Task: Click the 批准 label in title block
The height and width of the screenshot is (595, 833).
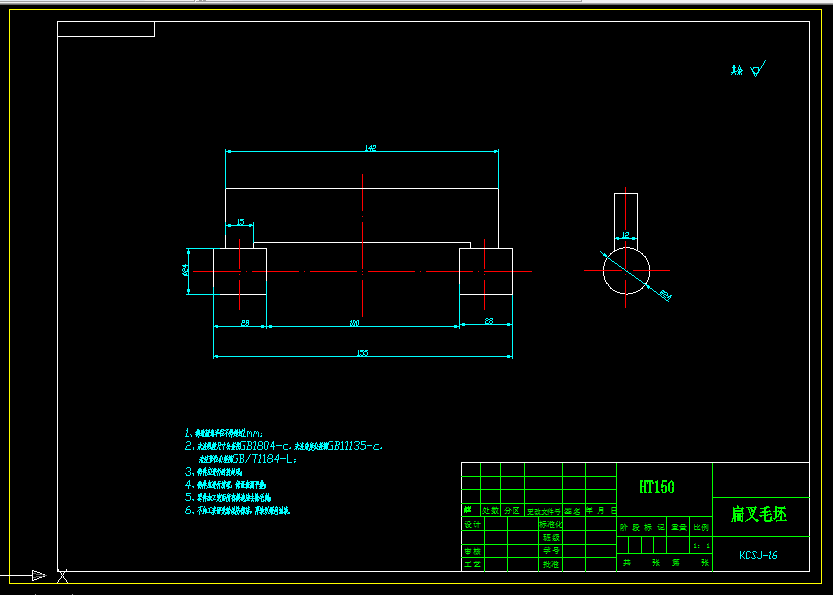Action: coord(551,564)
